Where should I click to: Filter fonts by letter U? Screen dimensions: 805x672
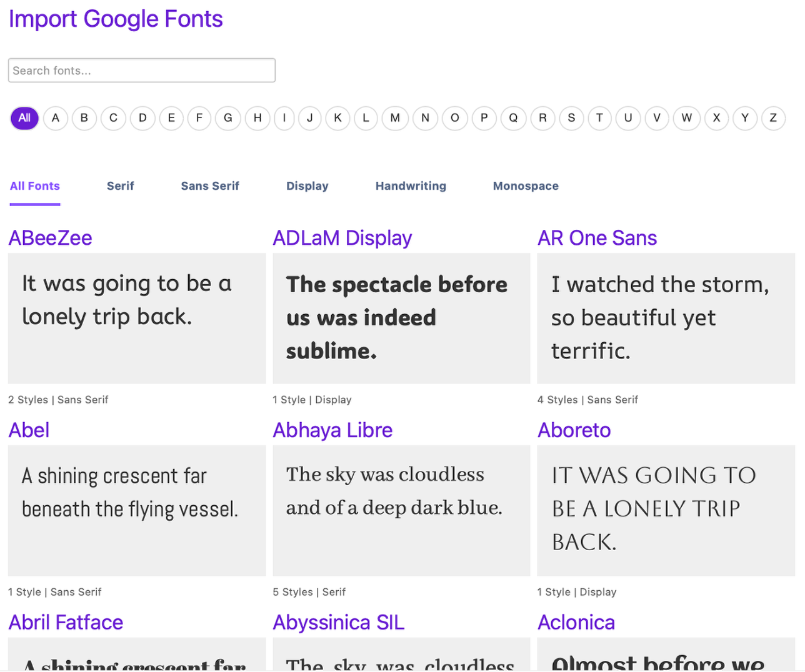click(x=628, y=118)
